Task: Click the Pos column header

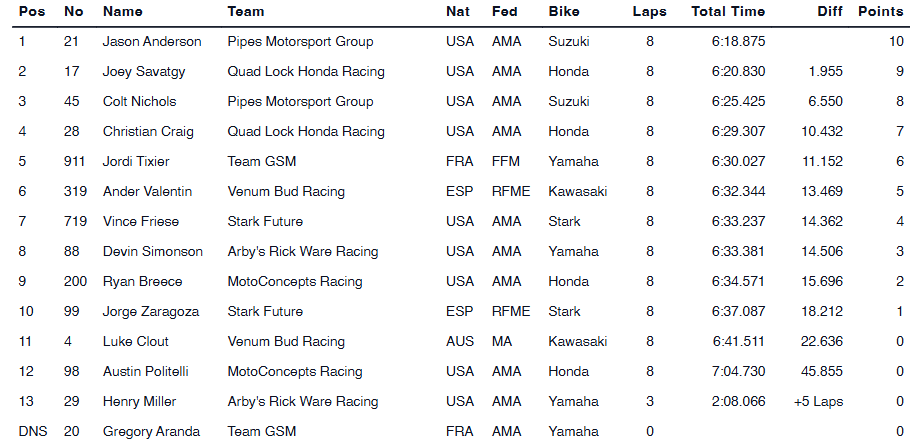Action: [31, 12]
